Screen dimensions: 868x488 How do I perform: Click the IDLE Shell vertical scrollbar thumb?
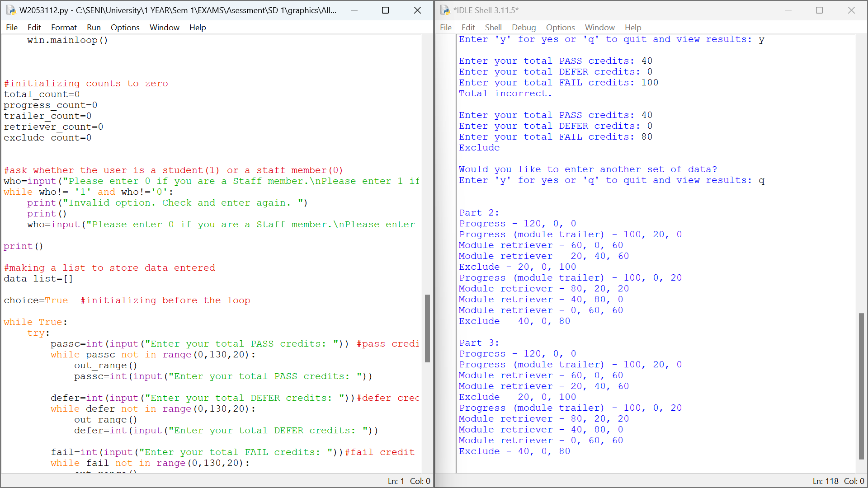[861, 386]
